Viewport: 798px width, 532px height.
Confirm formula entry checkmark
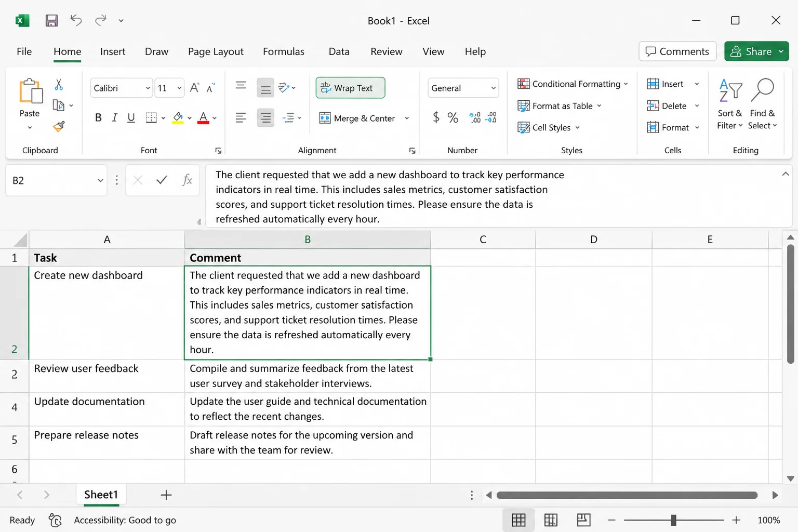(162, 180)
